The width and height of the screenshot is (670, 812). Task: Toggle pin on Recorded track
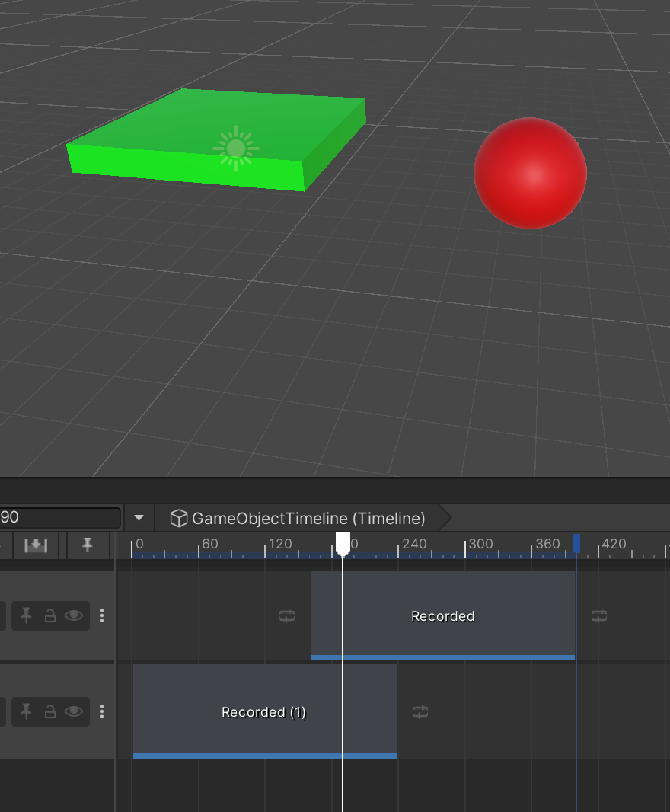[x=26, y=615]
